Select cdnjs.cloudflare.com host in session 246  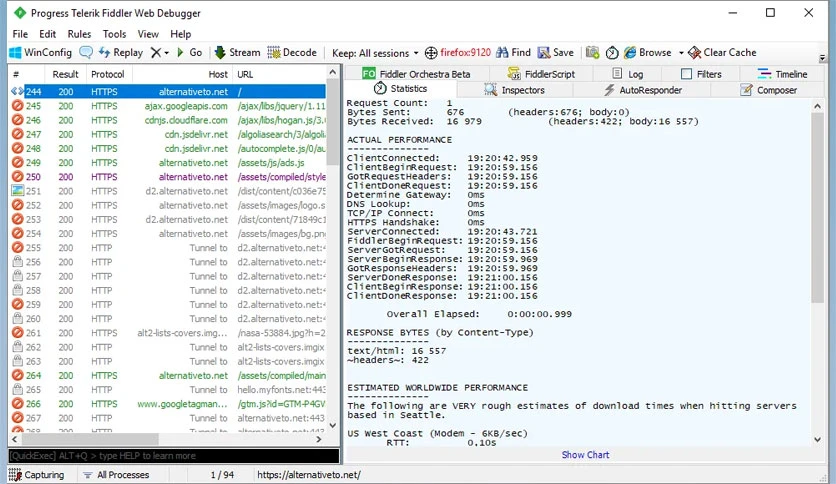pos(186,120)
